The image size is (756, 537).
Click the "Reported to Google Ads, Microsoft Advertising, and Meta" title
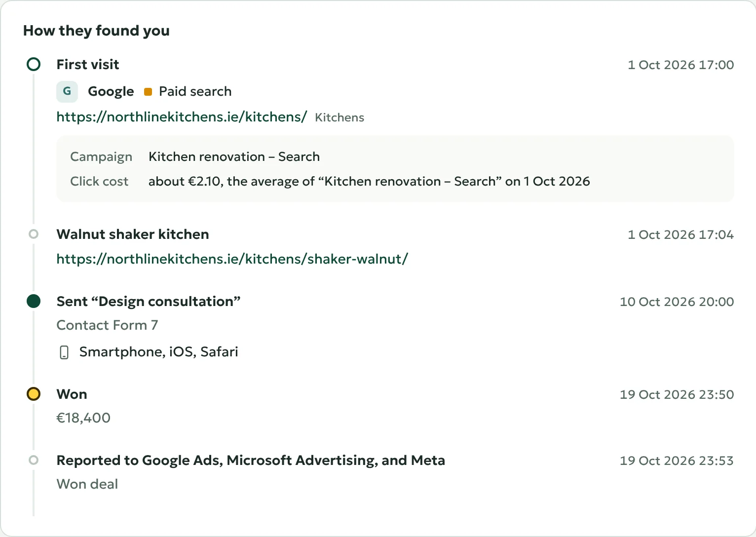coord(251,460)
